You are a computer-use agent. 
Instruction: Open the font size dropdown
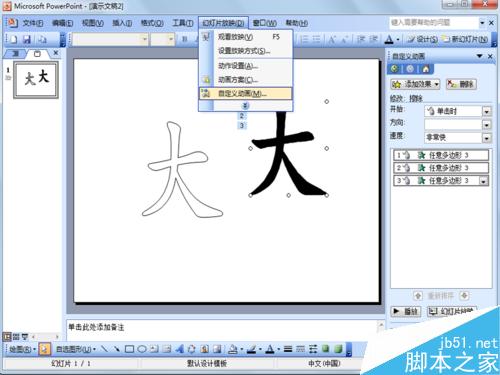click(171, 39)
